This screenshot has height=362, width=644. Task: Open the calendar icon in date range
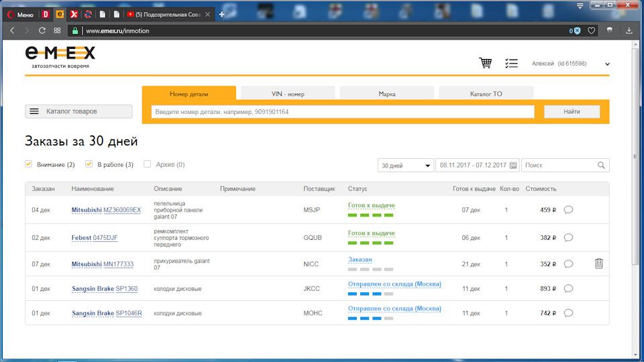(513, 166)
